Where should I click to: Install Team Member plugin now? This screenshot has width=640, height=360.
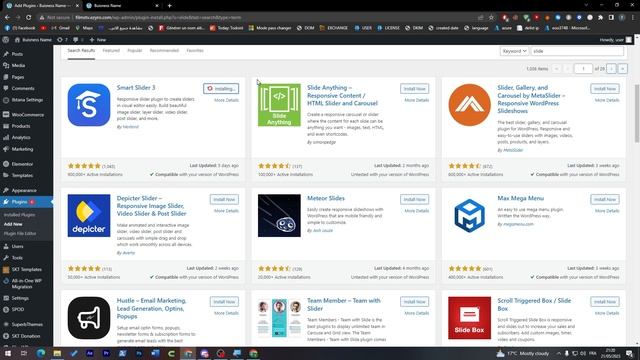pos(414,302)
